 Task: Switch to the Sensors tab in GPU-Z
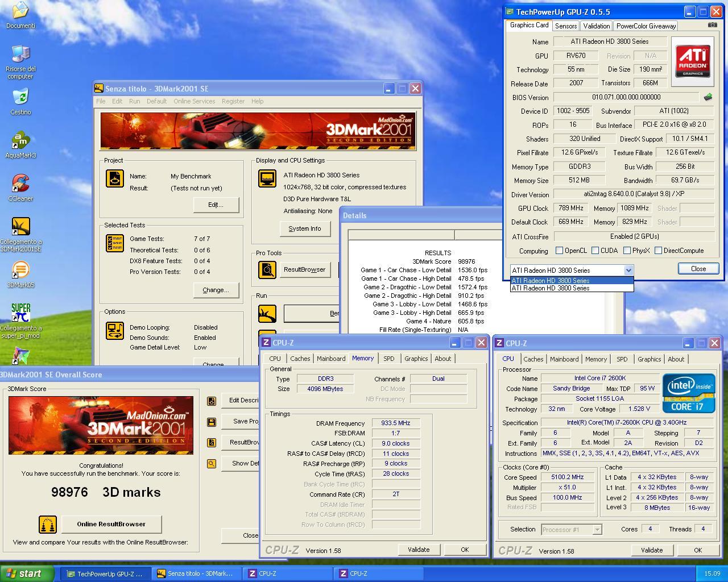click(566, 26)
